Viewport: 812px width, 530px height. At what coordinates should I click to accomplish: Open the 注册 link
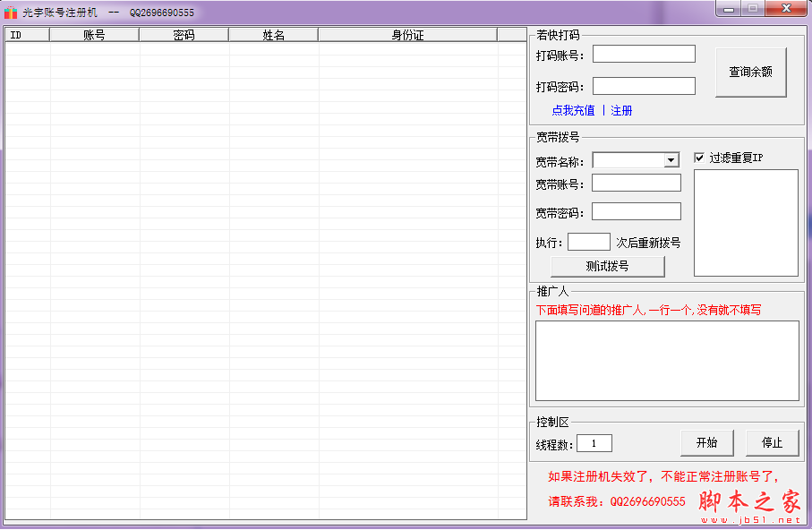click(x=621, y=111)
